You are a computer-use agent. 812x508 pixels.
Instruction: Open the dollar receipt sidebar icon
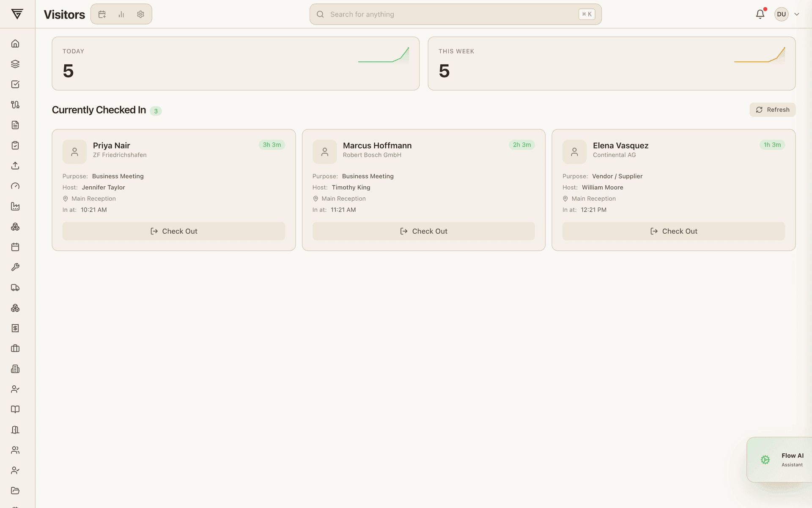15,328
